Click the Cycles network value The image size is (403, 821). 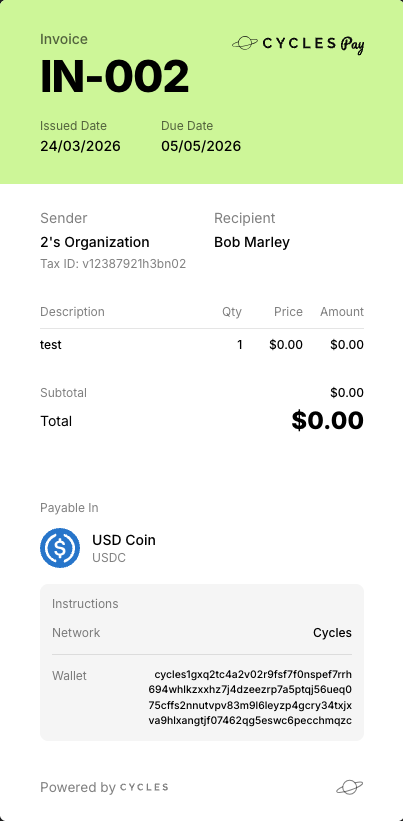click(332, 633)
